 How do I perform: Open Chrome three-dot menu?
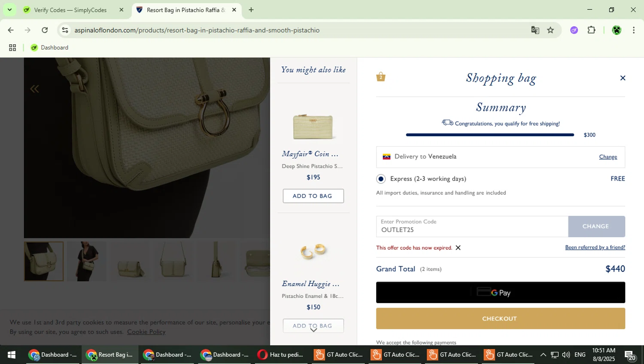tap(634, 30)
